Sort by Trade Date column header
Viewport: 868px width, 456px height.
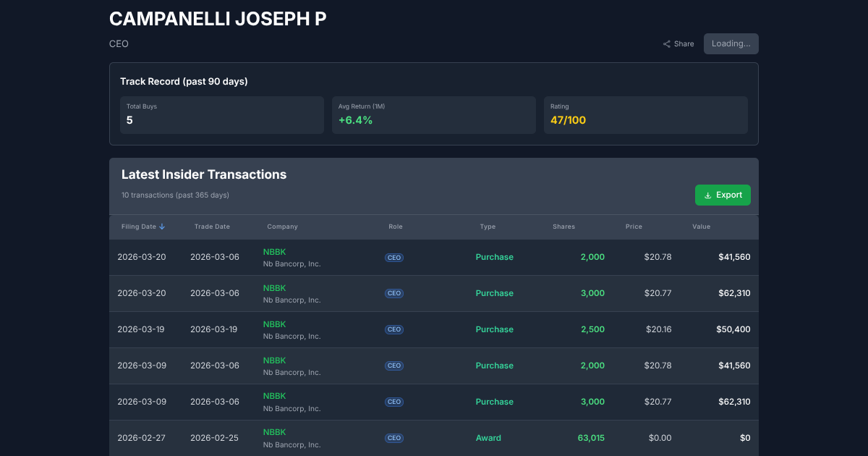pos(212,227)
